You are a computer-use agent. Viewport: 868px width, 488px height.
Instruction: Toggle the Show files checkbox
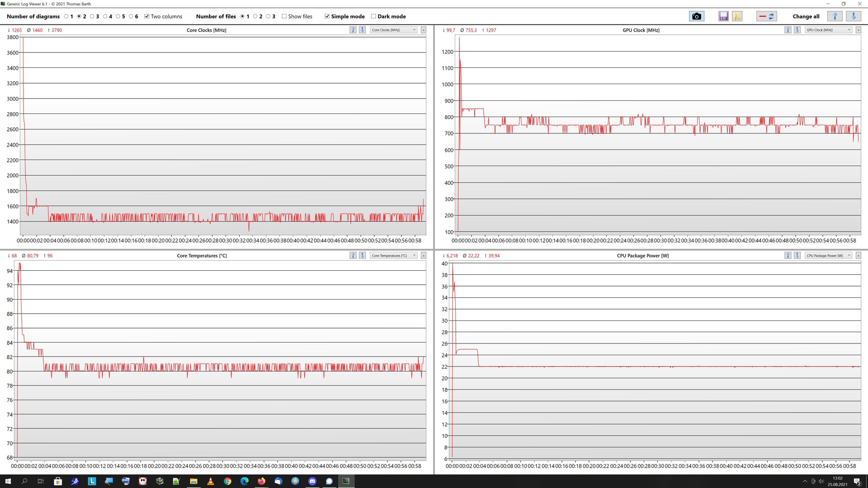pyautogui.click(x=284, y=16)
